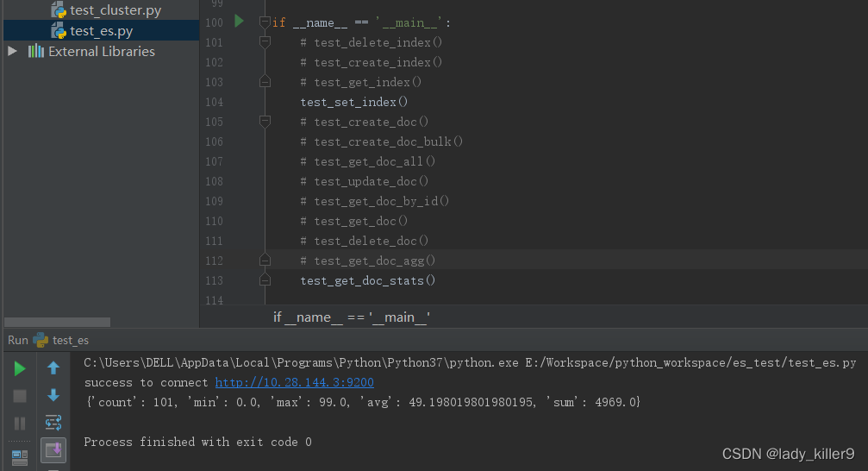The image size is (868, 471).
Task: Click the test_cluster.py Python file icon
Action: coord(59,10)
